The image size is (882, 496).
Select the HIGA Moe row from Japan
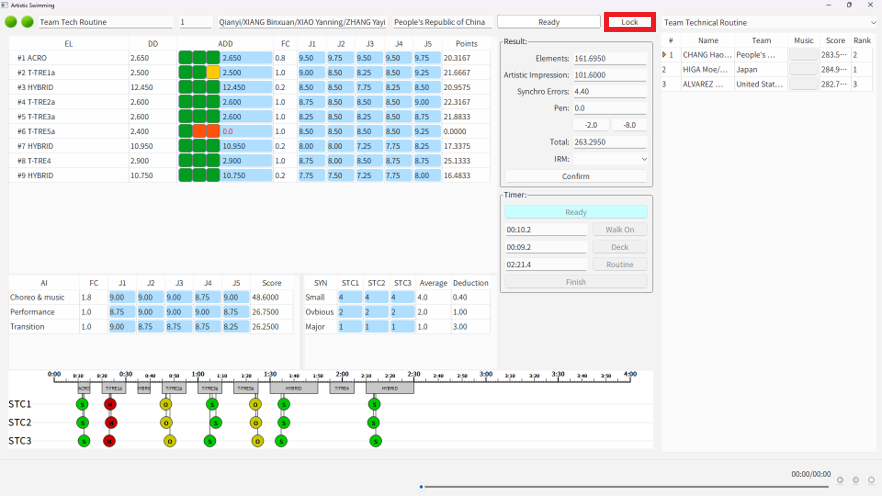click(x=767, y=69)
